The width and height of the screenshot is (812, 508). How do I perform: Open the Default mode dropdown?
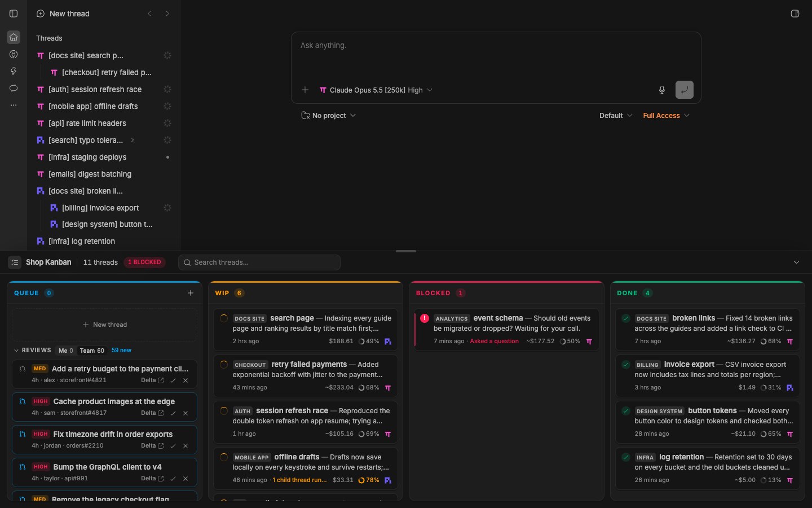[x=616, y=116]
